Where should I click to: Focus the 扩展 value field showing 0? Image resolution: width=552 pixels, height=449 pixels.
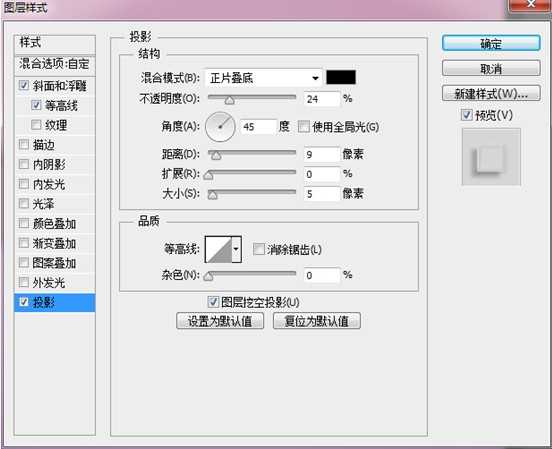(322, 174)
